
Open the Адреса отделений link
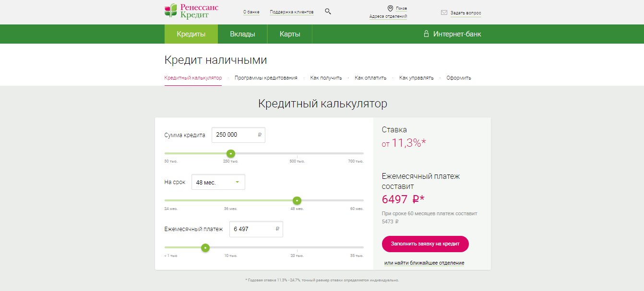pyautogui.click(x=388, y=16)
